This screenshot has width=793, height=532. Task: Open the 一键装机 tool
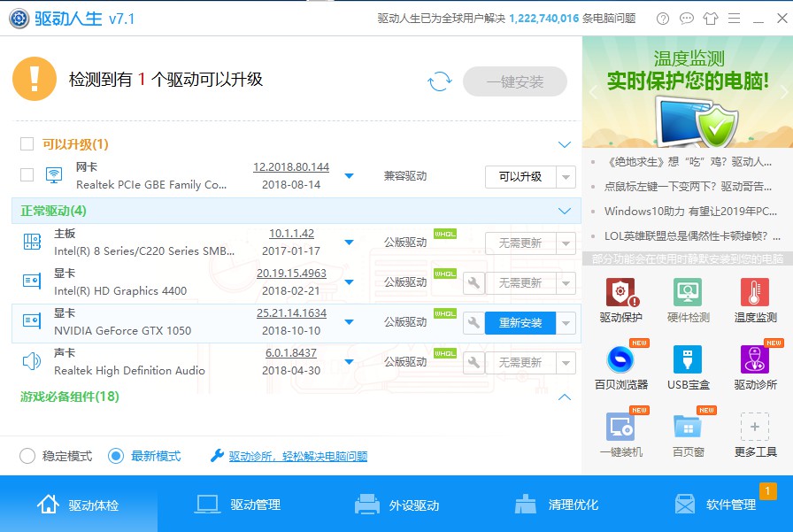tap(621, 435)
